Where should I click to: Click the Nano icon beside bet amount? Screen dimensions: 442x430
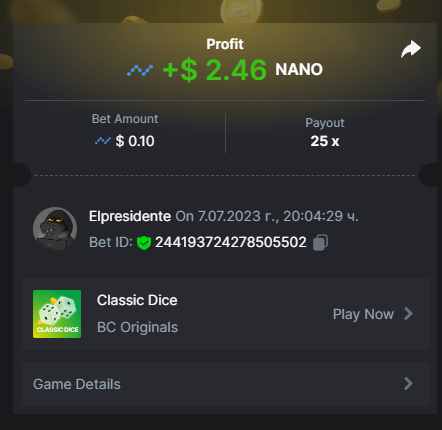click(x=103, y=141)
